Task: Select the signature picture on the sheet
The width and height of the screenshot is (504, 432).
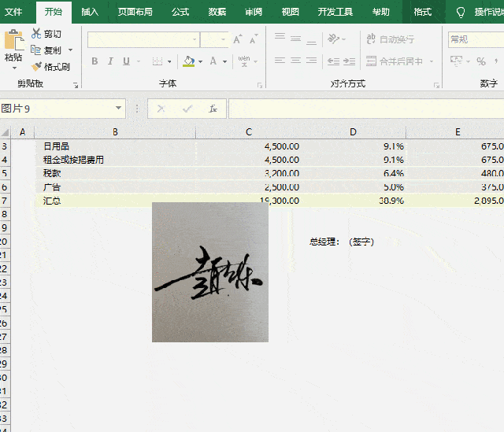Action: [x=210, y=272]
